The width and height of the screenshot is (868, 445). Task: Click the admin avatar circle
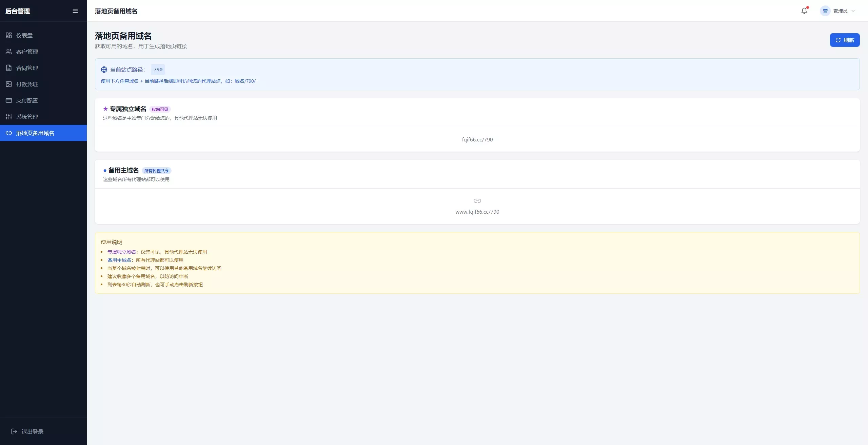(x=825, y=11)
